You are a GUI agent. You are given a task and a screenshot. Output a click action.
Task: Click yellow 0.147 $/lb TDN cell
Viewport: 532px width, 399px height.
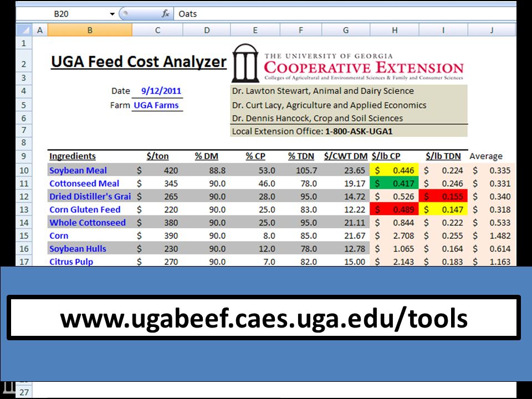coord(443,209)
